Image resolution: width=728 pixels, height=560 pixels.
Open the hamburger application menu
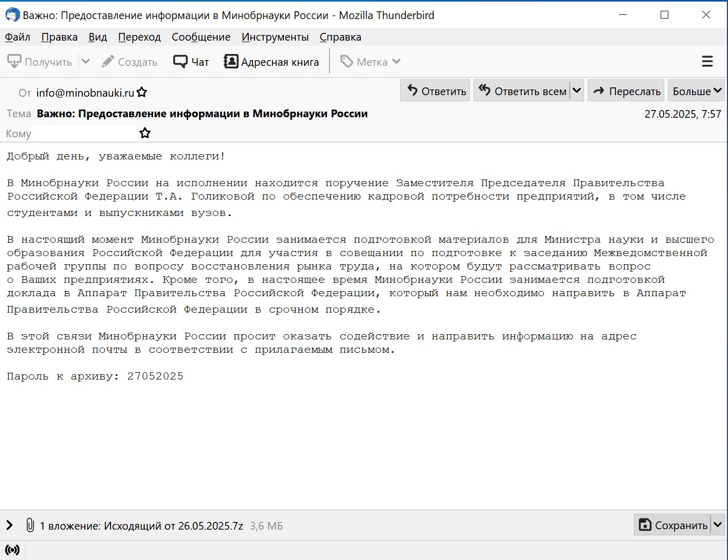[x=707, y=62]
